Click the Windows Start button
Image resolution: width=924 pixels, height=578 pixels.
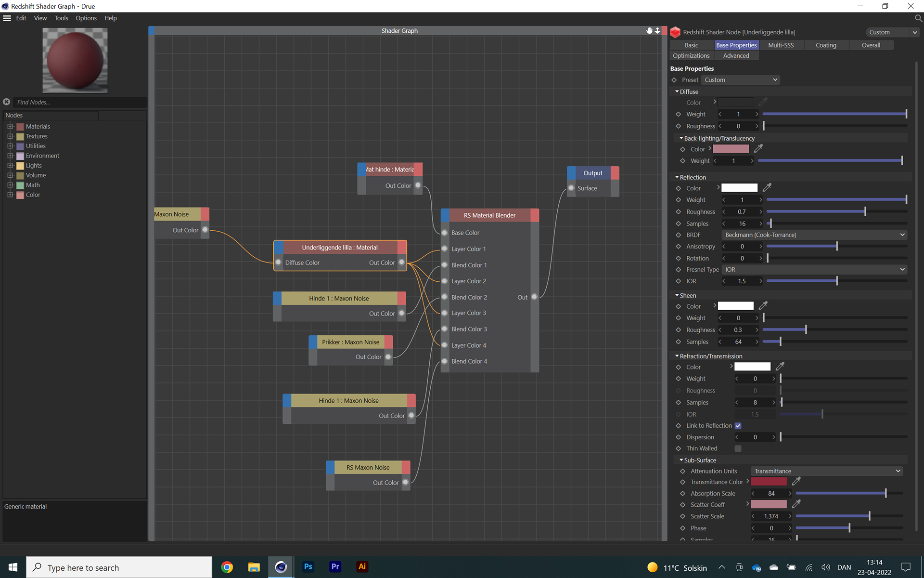(13, 567)
